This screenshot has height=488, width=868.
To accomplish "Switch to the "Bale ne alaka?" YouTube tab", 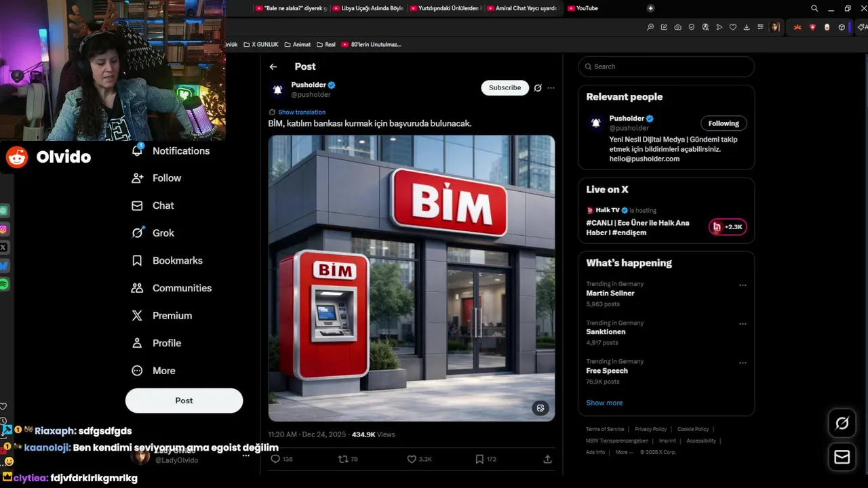I will (292, 8).
